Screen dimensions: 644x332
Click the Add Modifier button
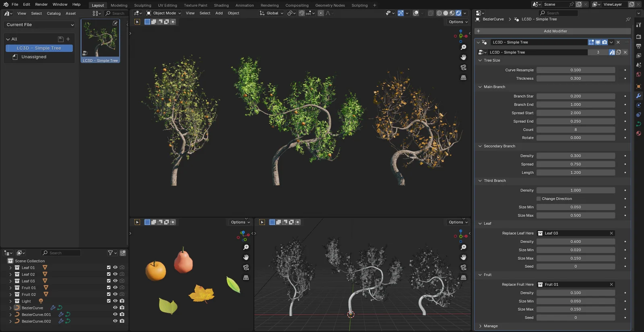[x=555, y=31]
